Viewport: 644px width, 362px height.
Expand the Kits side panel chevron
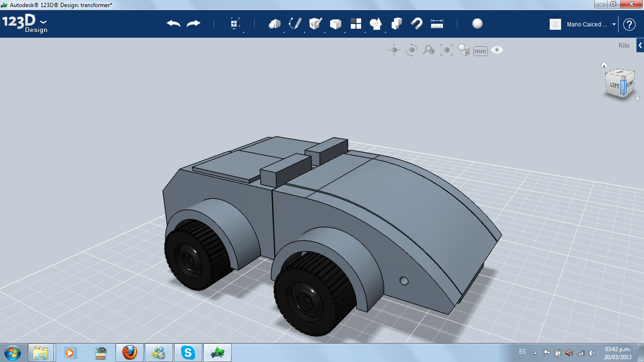coord(640,46)
